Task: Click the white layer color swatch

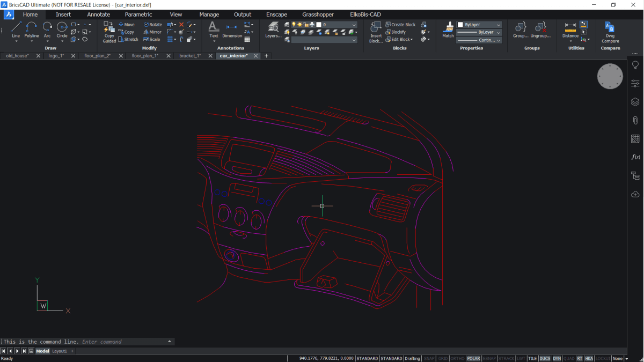Action: [x=319, y=25]
